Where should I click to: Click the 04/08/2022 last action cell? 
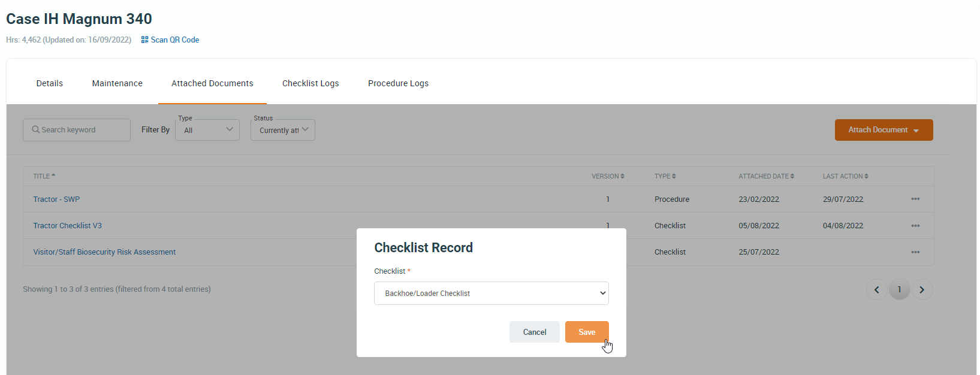tap(843, 226)
